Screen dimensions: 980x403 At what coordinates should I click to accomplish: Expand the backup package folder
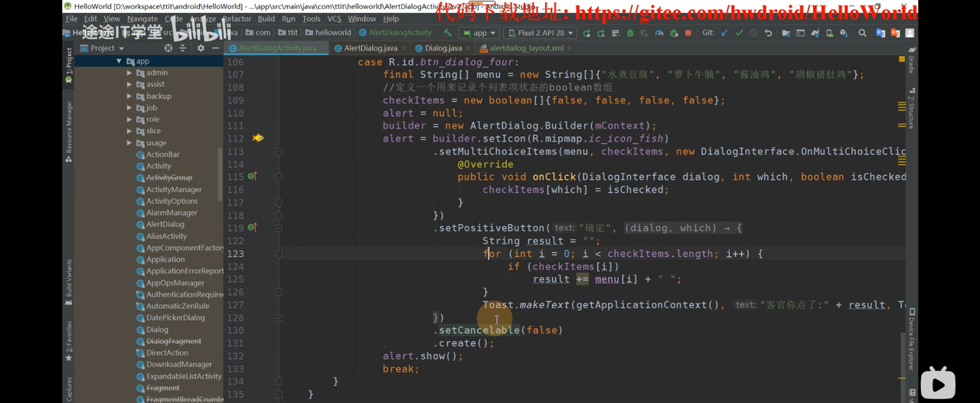point(129,96)
